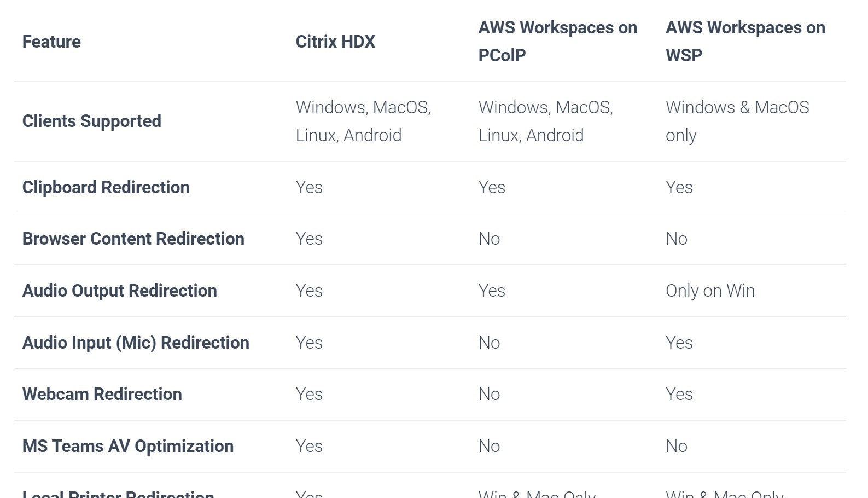Click the Audio Input (Mic) Redirection label

click(136, 343)
